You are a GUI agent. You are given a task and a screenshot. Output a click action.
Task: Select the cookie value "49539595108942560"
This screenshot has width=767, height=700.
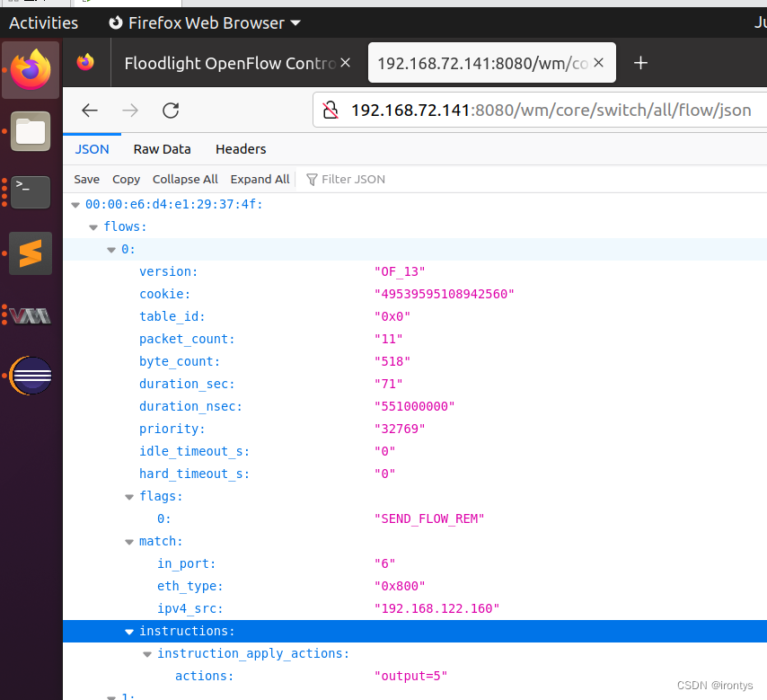point(445,294)
